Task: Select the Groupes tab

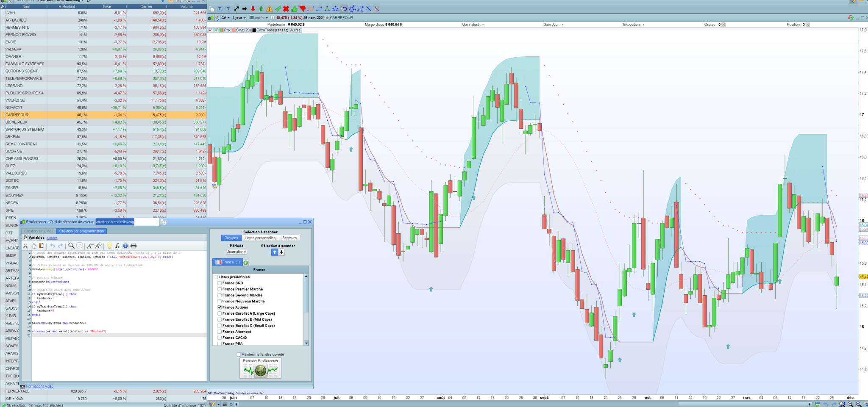Action: 231,238
